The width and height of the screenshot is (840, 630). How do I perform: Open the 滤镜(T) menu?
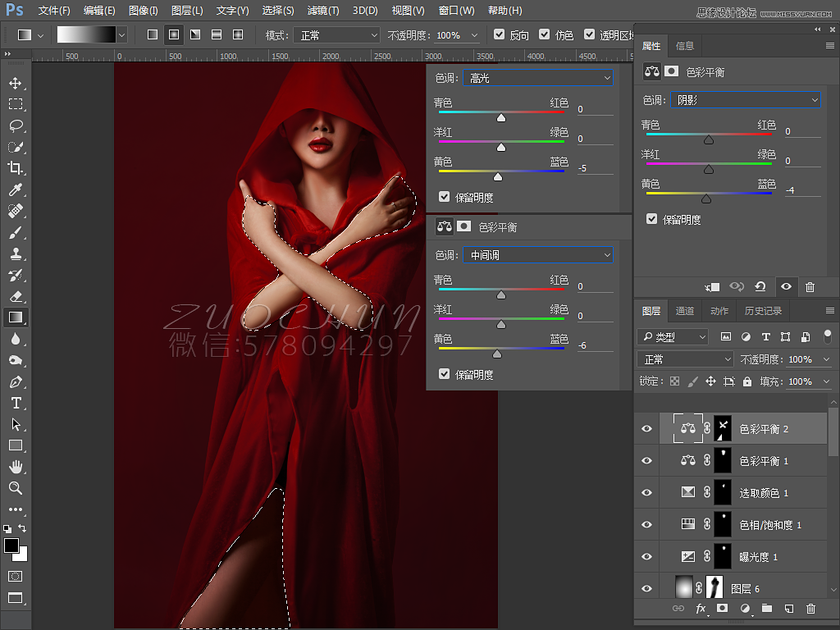[x=322, y=11]
